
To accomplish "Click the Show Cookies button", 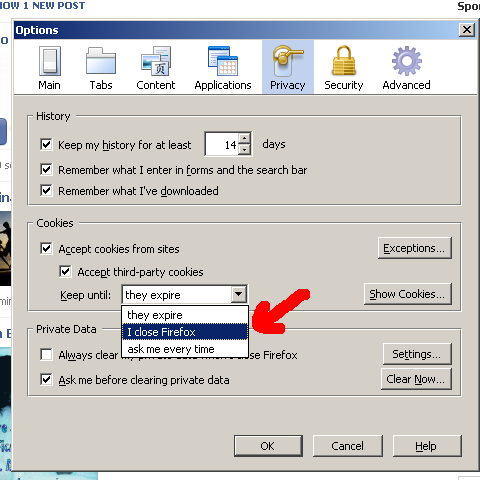I will [x=408, y=294].
